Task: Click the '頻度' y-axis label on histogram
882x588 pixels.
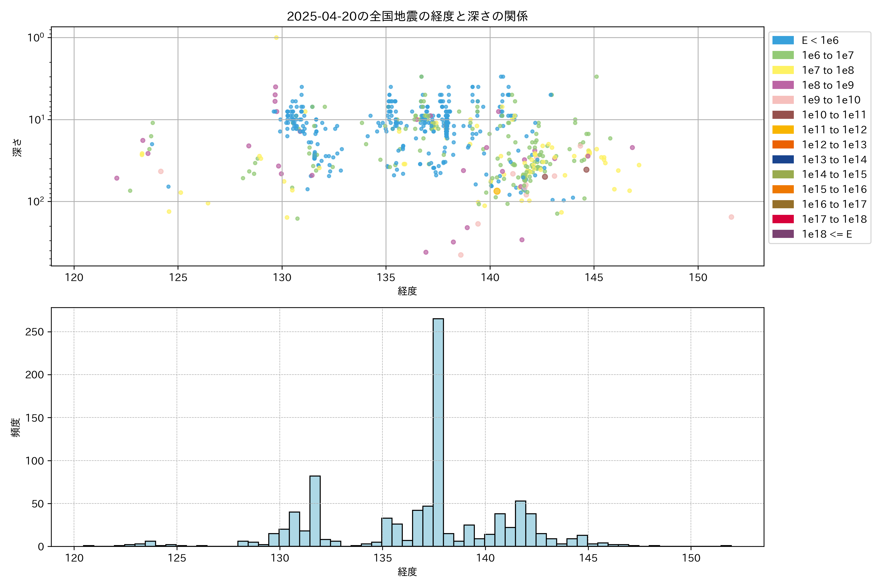Action: point(16,428)
